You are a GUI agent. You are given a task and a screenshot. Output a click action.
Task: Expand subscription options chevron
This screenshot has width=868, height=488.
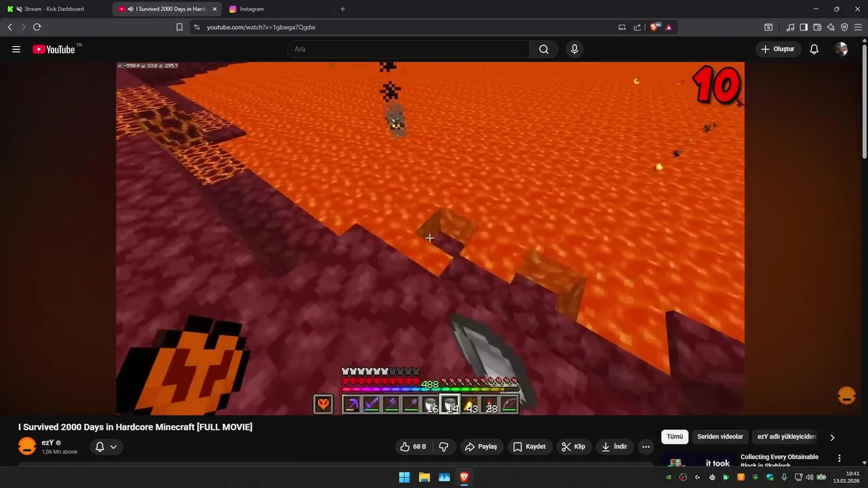[x=113, y=447]
